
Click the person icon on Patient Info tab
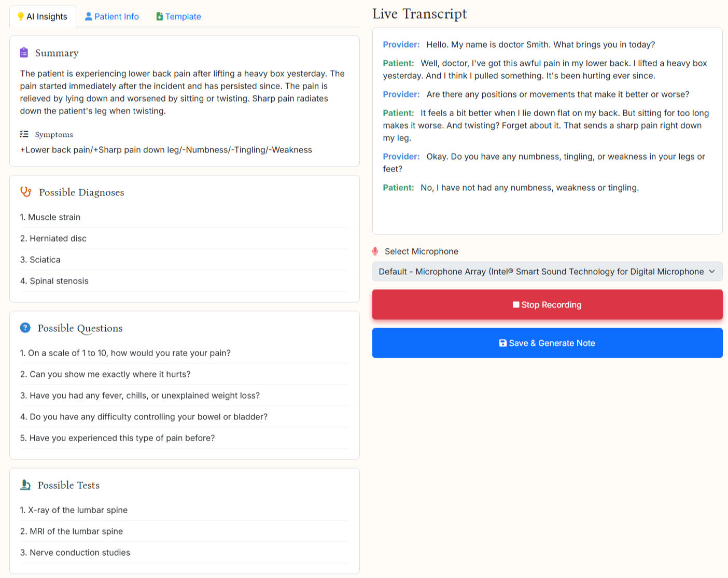click(89, 17)
